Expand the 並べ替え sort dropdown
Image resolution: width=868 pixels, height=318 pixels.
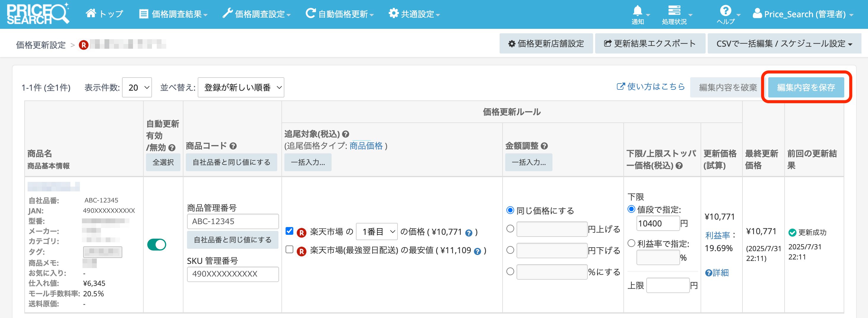[x=241, y=88]
